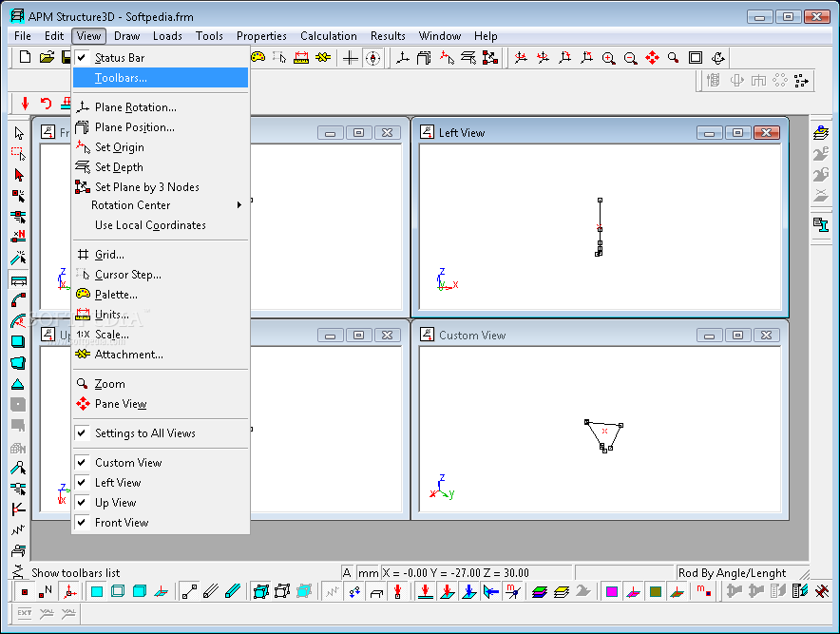The width and height of the screenshot is (840, 634).
Task: Minimize the Custom View window
Action: tap(709, 335)
